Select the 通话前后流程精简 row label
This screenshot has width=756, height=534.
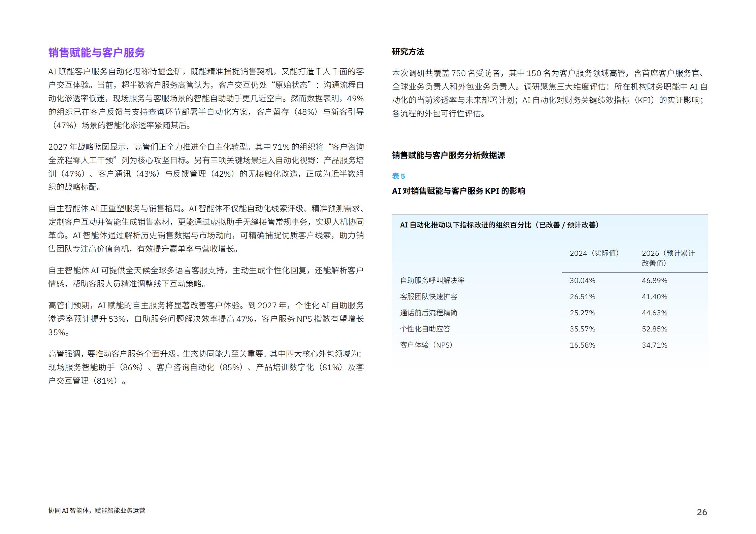click(429, 313)
